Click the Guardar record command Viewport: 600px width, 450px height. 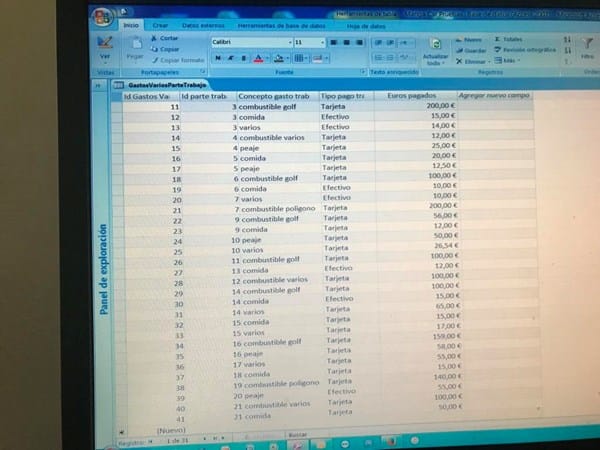[471, 50]
